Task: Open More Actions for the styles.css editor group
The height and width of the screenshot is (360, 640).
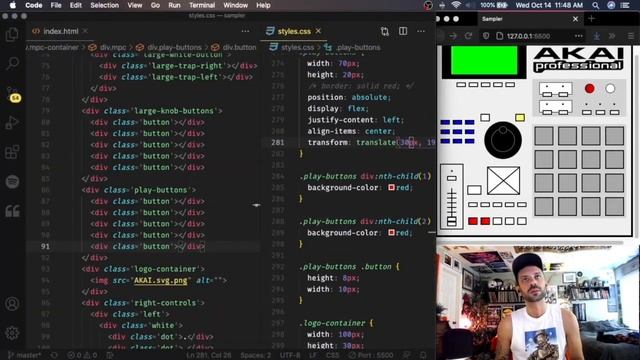Action: pos(421,31)
